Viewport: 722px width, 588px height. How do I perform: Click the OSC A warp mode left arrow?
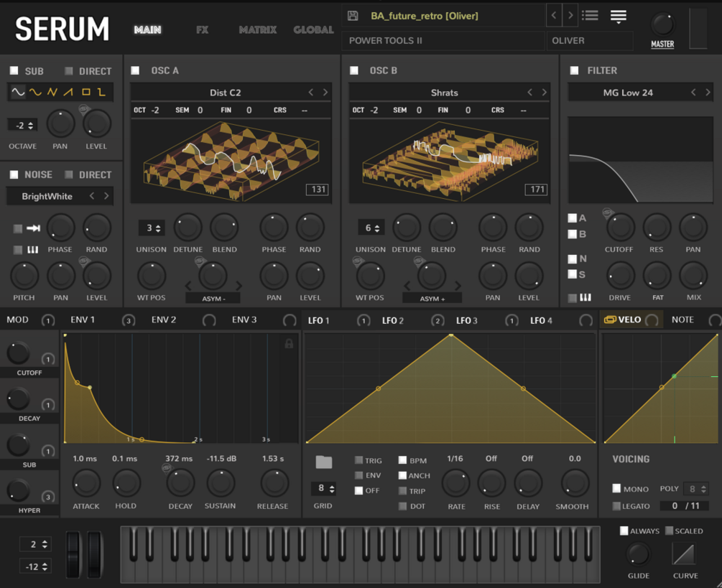pos(188,286)
